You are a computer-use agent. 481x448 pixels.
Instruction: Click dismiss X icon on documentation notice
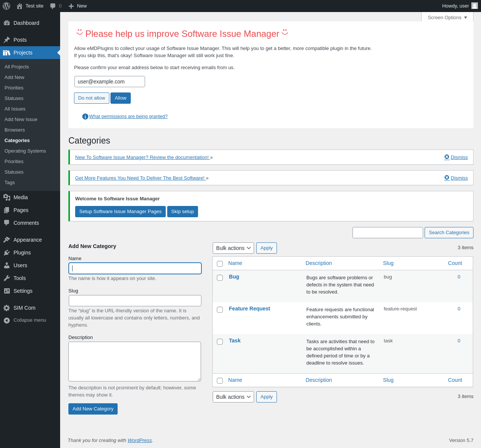click(x=447, y=157)
